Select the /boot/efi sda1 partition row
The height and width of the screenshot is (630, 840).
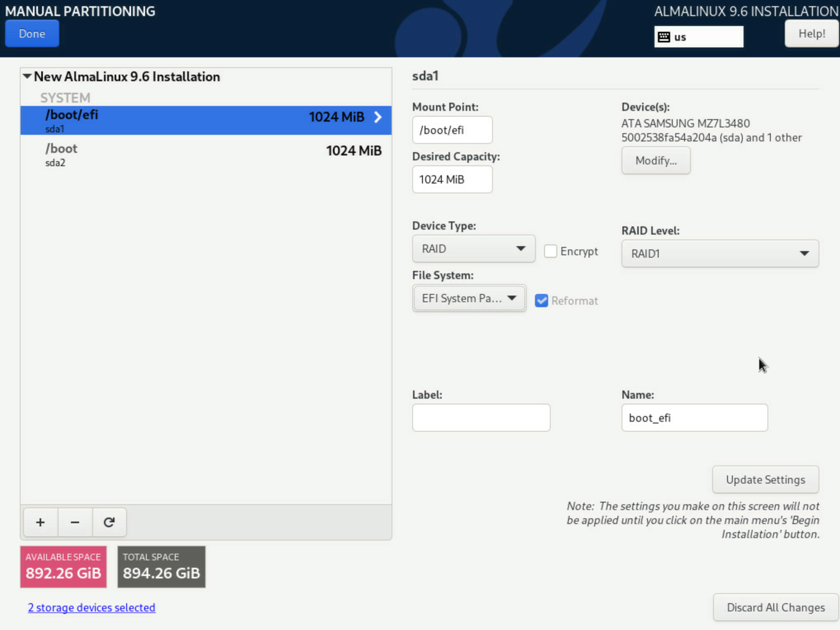206,120
